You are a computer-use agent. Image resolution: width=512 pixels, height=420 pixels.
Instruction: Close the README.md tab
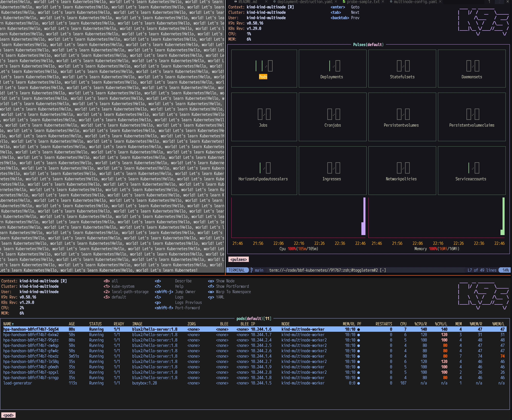click(x=266, y=2)
